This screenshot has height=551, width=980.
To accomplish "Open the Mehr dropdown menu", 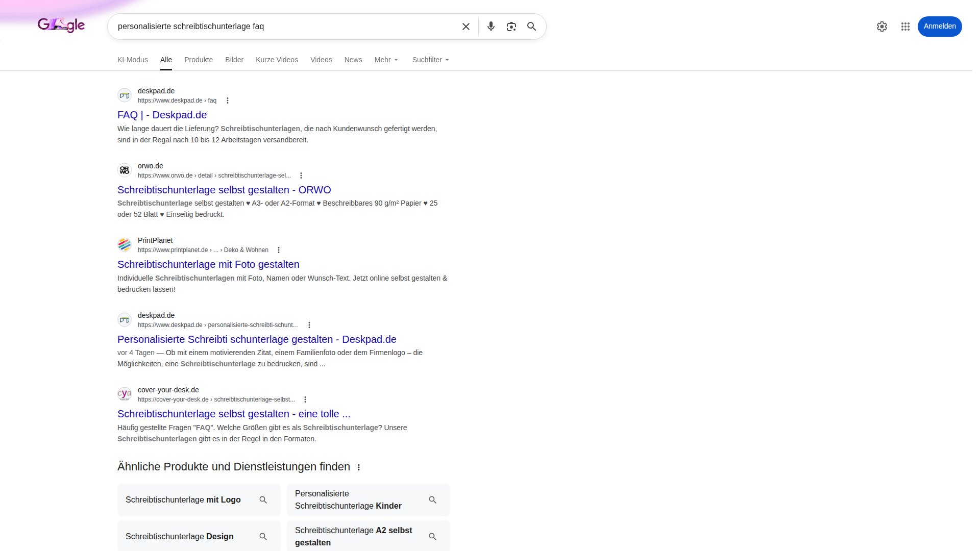I will coord(386,60).
